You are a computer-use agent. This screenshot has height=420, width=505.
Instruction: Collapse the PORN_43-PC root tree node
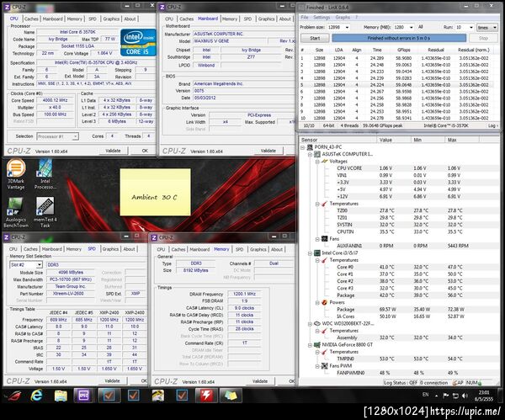[x=303, y=147]
